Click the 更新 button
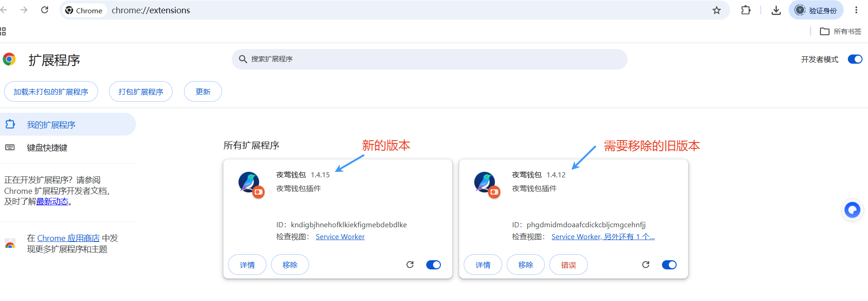Screen dimensions: 868x301 (203, 92)
